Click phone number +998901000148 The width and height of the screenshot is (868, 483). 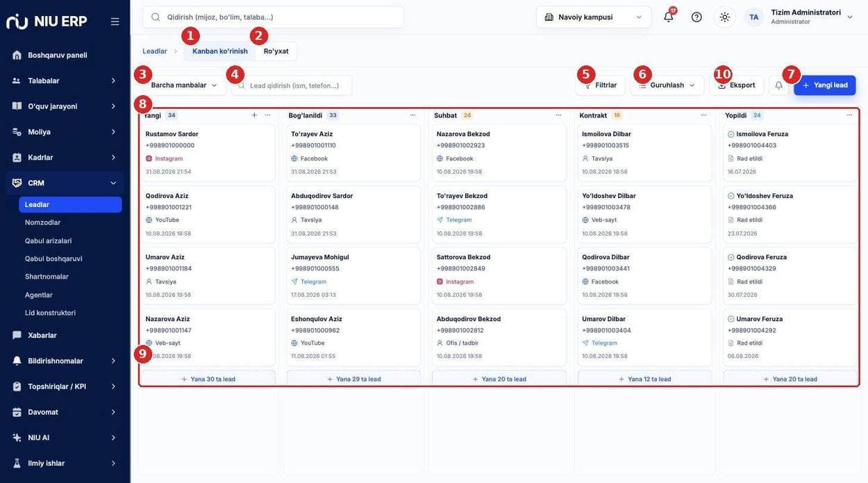(315, 207)
